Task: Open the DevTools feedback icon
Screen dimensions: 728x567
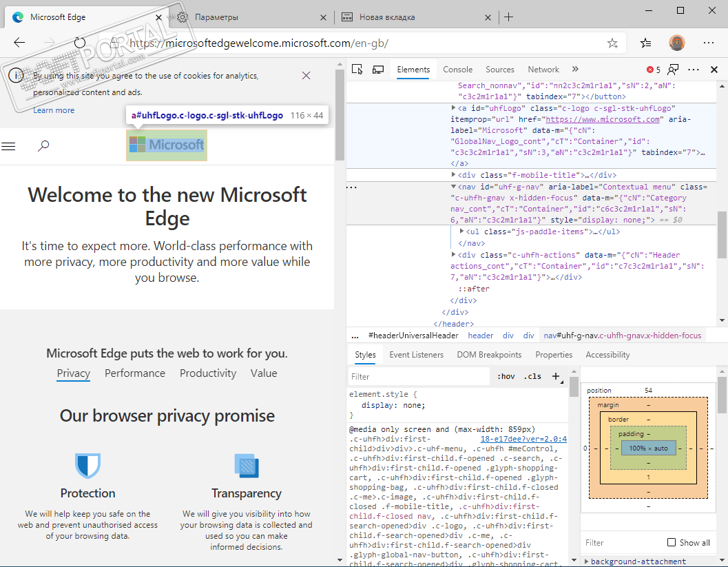Action: (673, 69)
